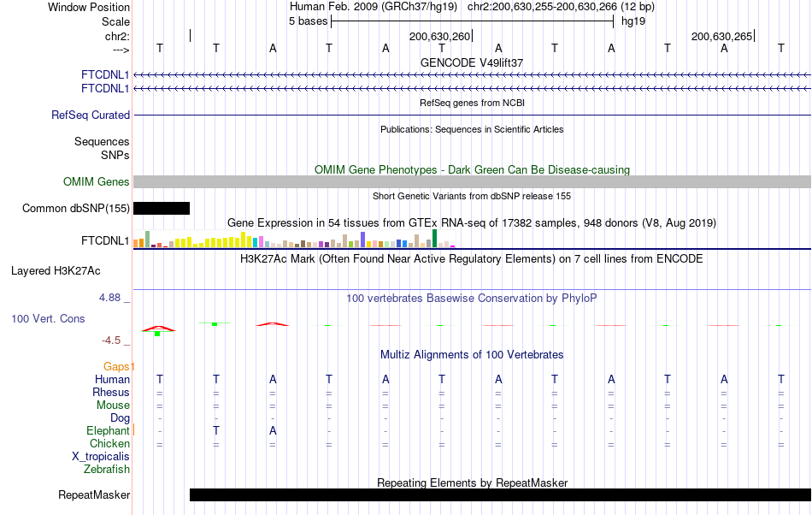Click the 100 Vert. Cons label
The width and height of the screenshot is (812, 515).
[x=48, y=318]
